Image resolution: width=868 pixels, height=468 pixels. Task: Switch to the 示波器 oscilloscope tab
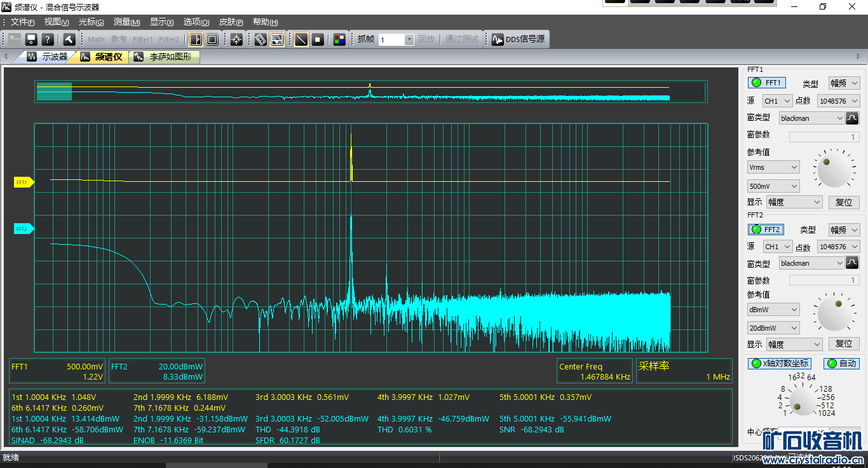(48, 57)
